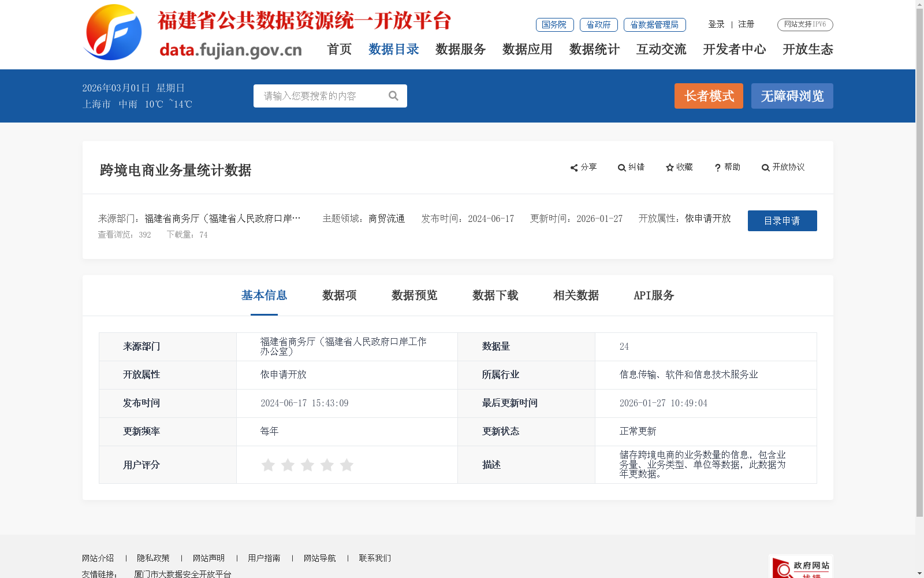Click the 发布时间 value 2024-06-17 15:43:09

point(305,403)
